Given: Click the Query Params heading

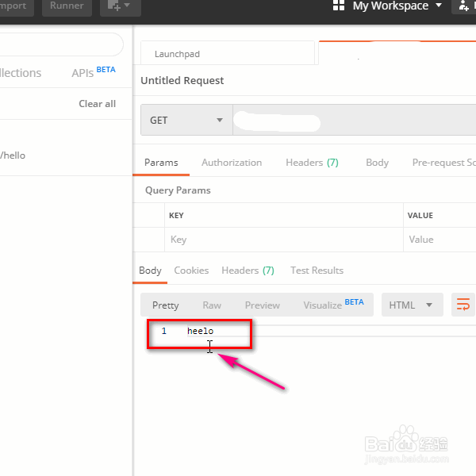Looking at the screenshot, I should [x=178, y=190].
